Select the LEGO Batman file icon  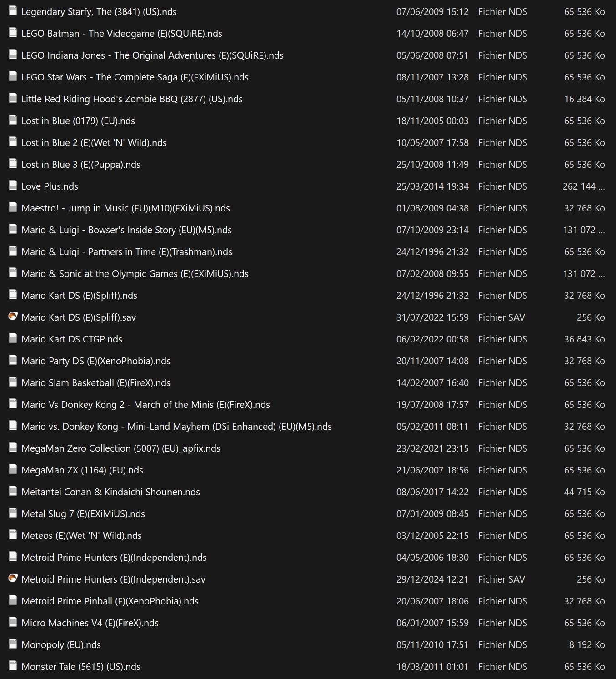click(x=13, y=33)
